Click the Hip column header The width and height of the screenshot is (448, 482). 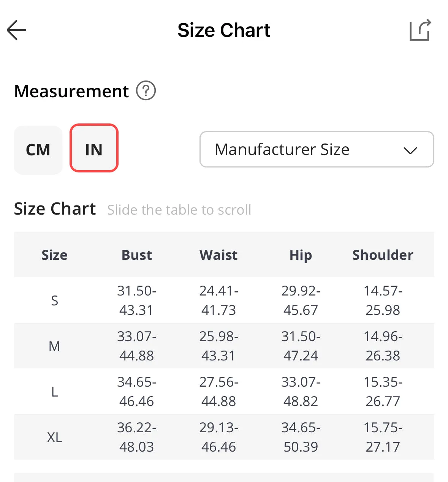click(301, 255)
